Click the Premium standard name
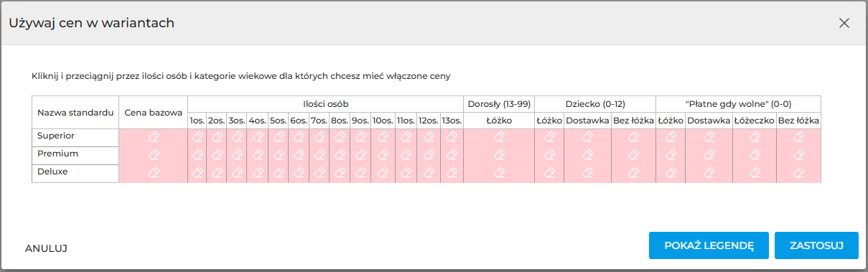 (57, 154)
